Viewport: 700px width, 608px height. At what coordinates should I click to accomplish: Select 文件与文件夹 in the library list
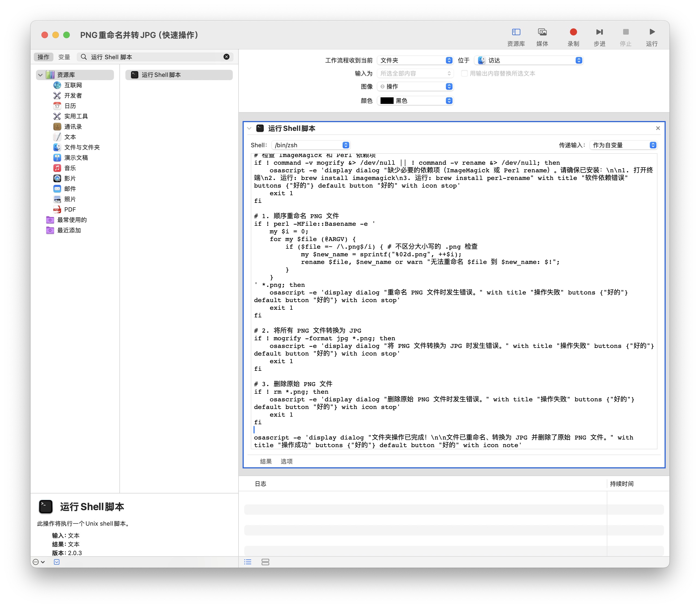(82, 147)
